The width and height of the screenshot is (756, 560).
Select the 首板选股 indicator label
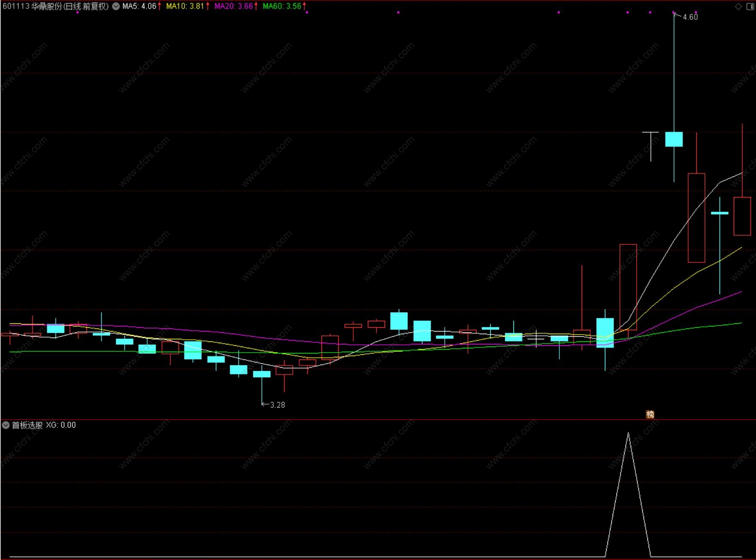pos(27,425)
